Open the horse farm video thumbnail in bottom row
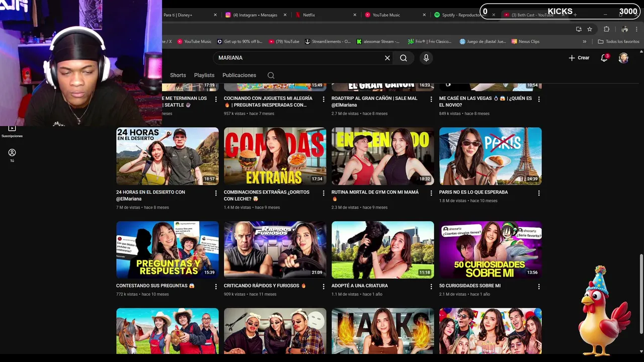Viewport: 644px width, 362px height. 168,331
